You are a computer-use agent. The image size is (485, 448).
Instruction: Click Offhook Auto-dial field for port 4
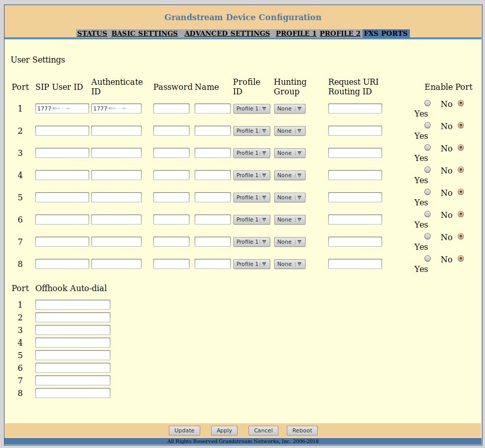tap(73, 343)
